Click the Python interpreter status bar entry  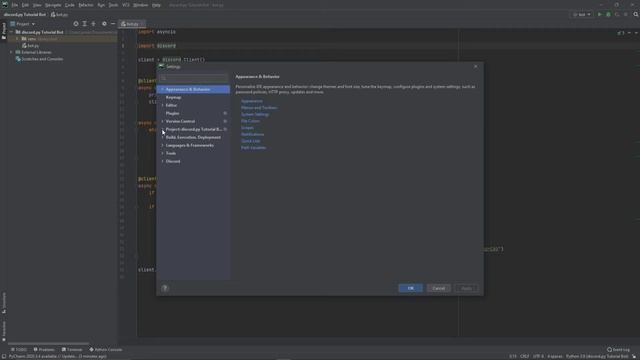pyautogui.click(x=597, y=357)
